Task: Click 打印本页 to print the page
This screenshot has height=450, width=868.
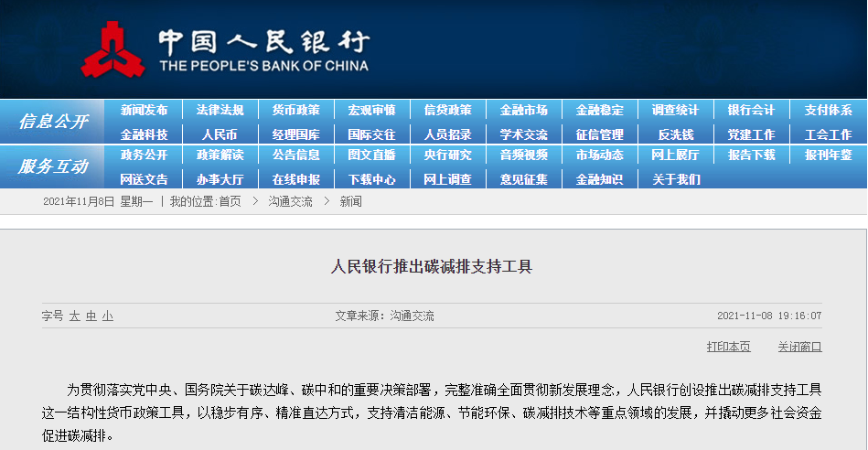Action: pos(728,347)
